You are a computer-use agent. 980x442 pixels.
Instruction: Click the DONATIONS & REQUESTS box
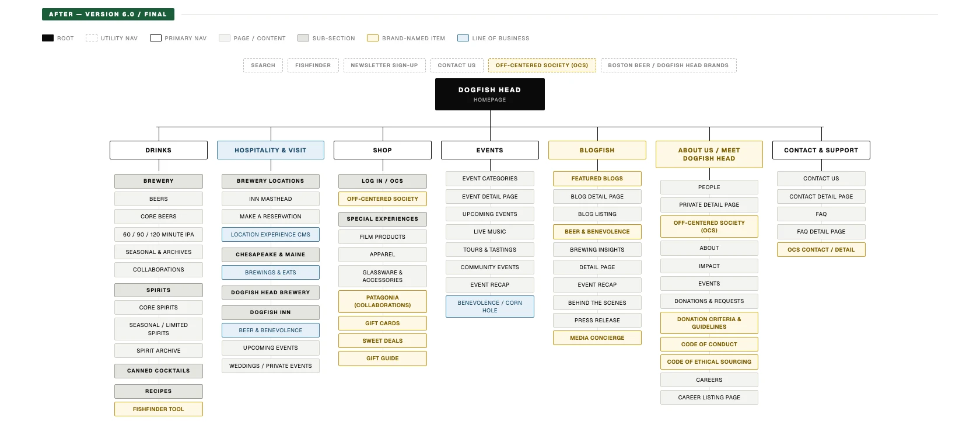[709, 301]
